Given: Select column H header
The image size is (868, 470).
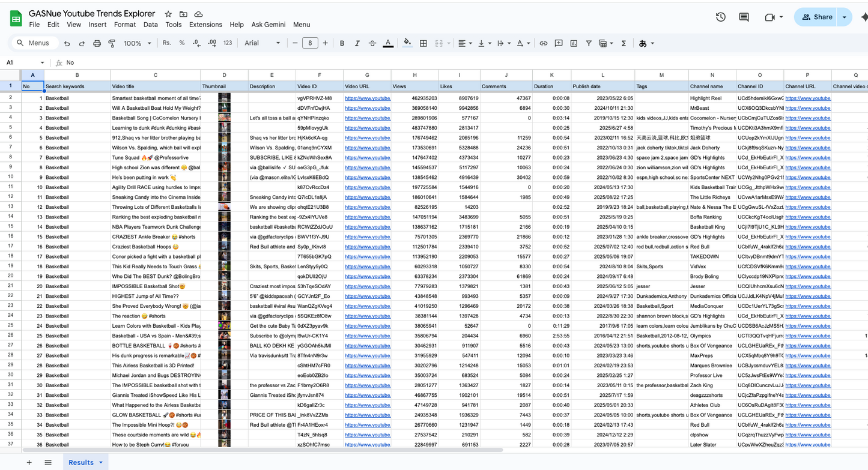Looking at the screenshot, I should [x=414, y=75].
